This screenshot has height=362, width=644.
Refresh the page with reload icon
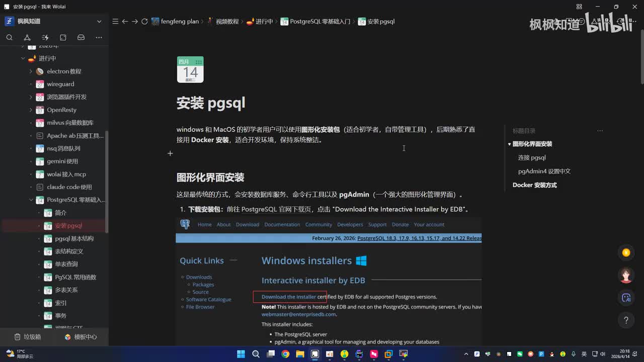[x=144, y=22]
